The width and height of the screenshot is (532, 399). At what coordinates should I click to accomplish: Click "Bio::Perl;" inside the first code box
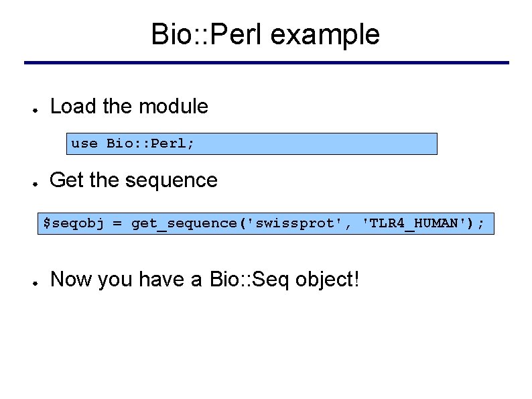(x=151, y=144)
